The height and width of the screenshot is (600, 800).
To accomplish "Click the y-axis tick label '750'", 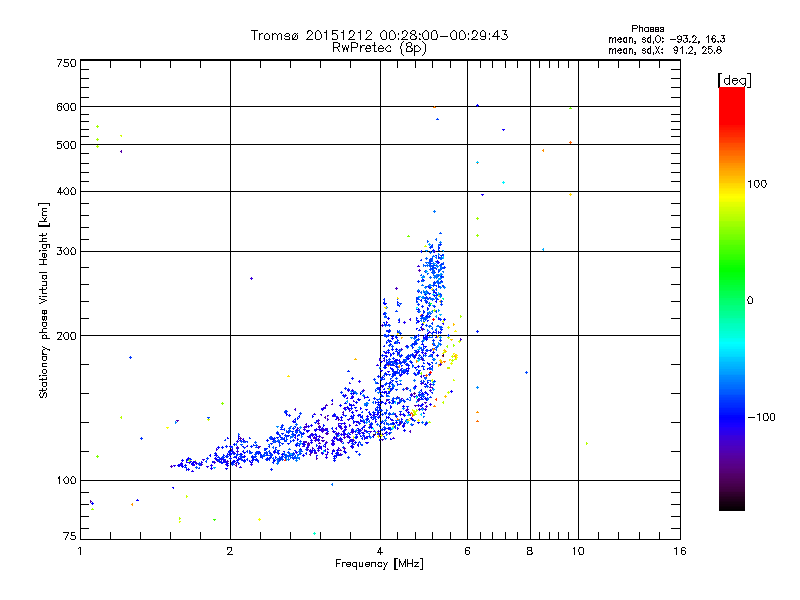I will 66,63.
